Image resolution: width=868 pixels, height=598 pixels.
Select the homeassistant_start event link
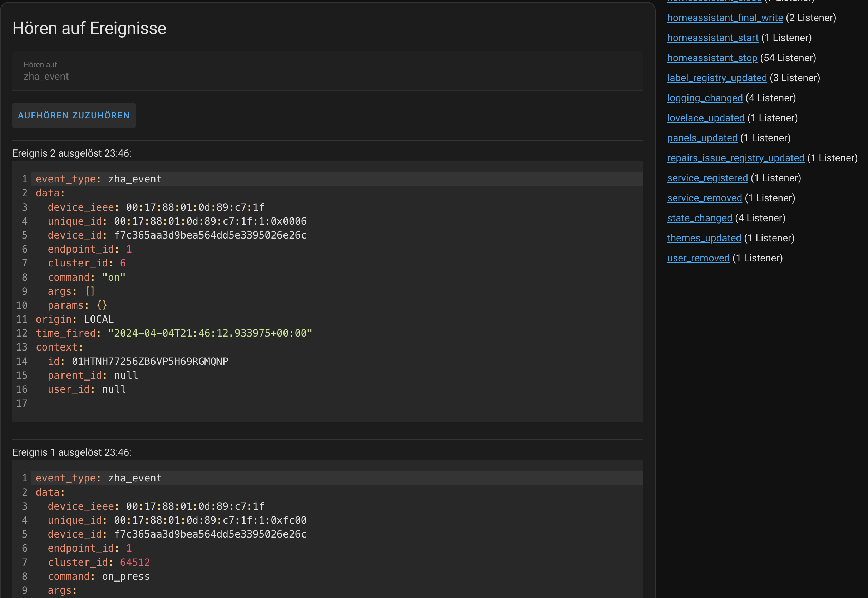(712, 38)
